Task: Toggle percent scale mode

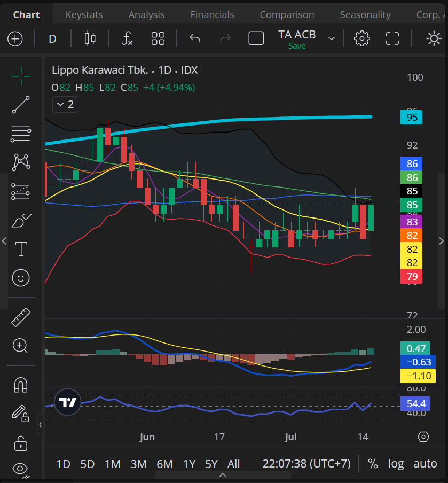Action: click(373, 464)
